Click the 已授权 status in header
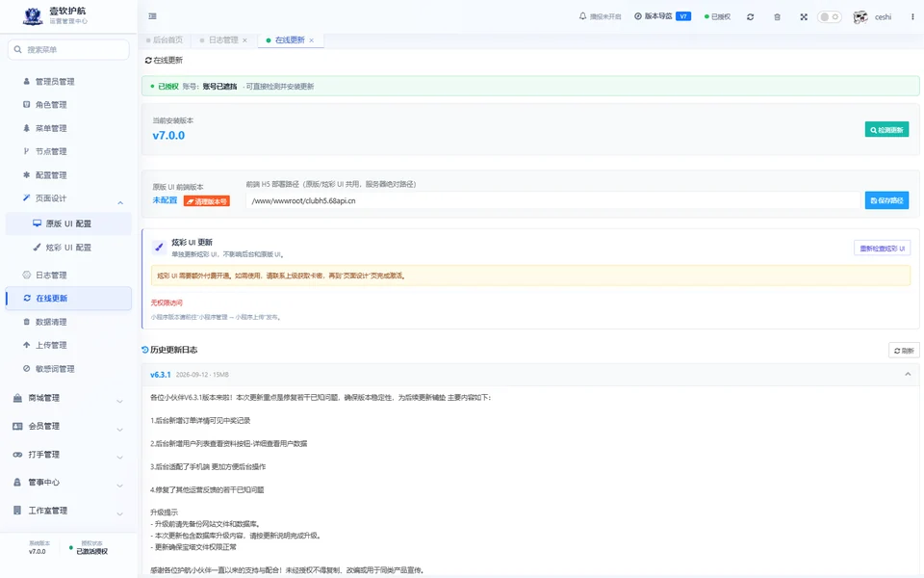Image resolution: width=924 pixels, height=578 pixels. click(717, 17)
